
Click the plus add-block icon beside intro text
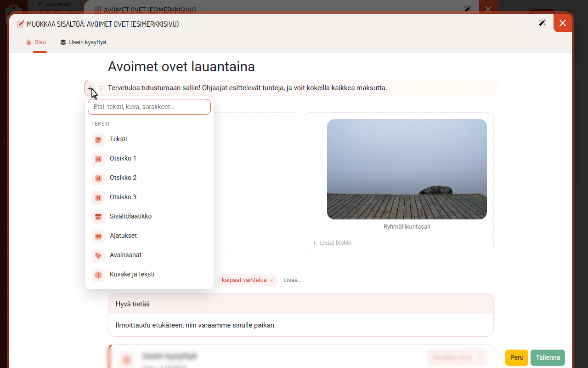[x=90, y=88]
